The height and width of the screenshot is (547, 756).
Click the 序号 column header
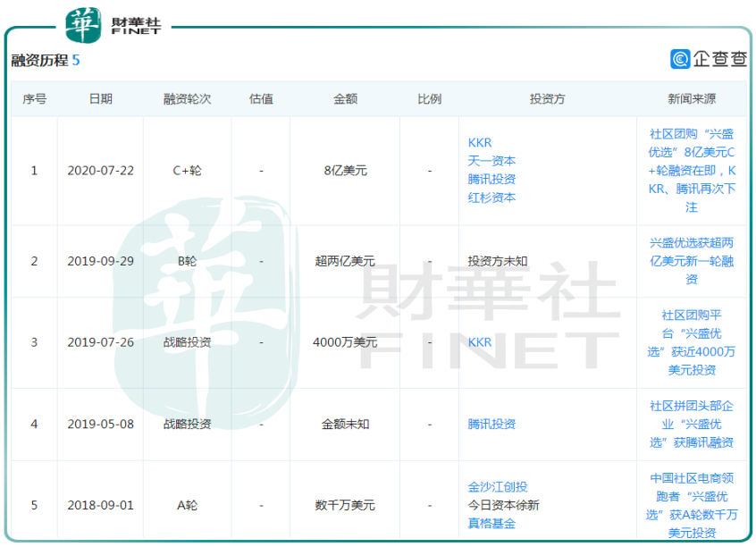pos(34,99)
